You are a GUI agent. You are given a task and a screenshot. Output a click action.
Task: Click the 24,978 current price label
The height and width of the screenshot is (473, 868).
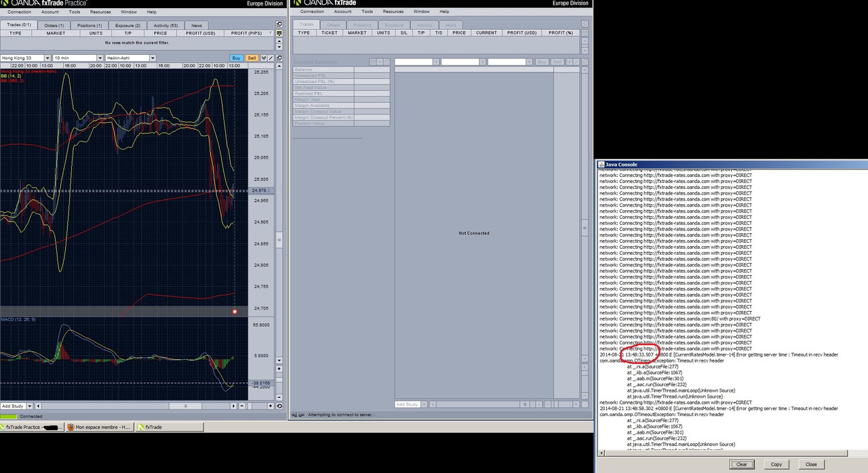pos(260,190)
